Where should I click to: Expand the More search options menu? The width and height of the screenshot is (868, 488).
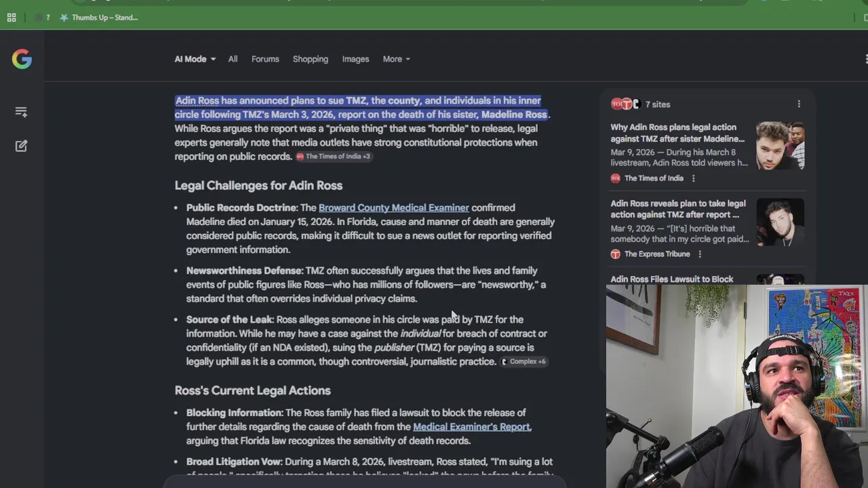396,59
